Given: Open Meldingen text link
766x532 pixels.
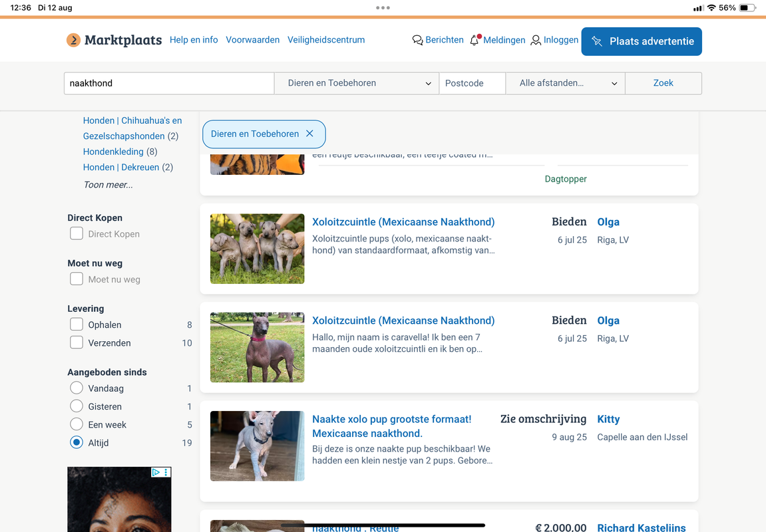Looking at the screenshot, I should coord(504,40).
